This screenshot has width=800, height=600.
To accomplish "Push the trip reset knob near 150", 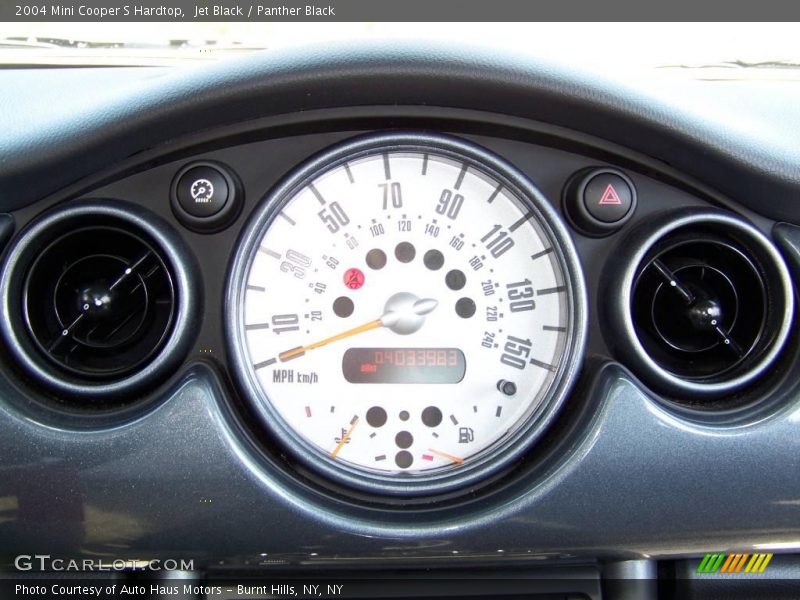I will click(507, 388).
